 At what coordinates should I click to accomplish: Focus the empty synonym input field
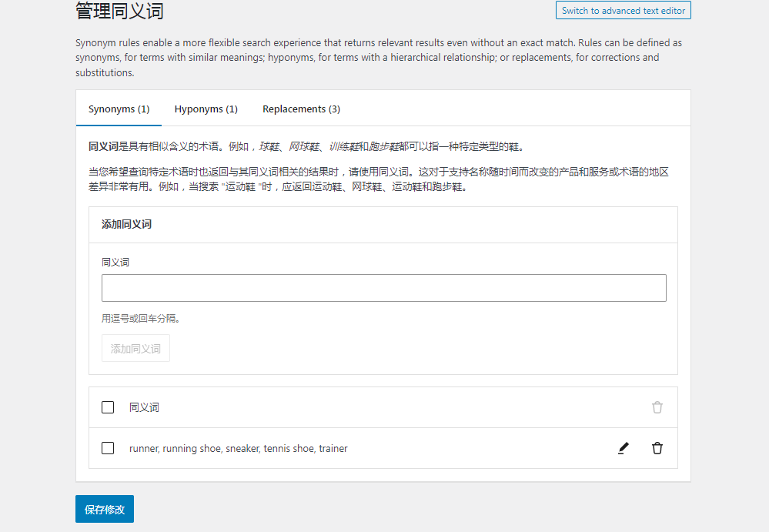click(x=383, y=287)
